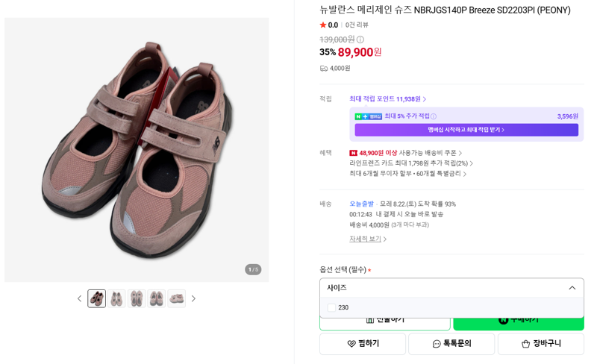
Task: Open 라인프렌즈 카드 추가 적립 details
Action: (411, 163)
